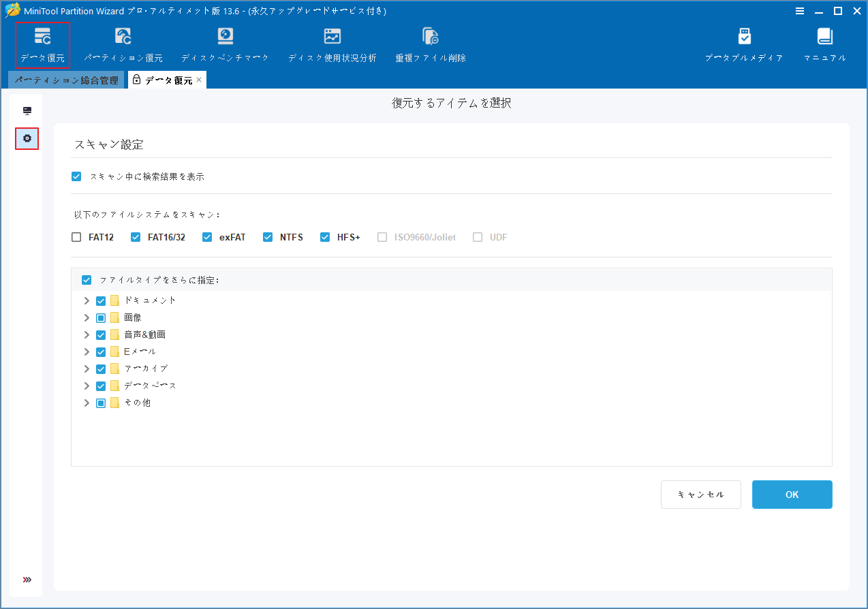Viewport: 868px width, 609px height.
Task: Open the hamburger menu at top right
Action: tap(800, 11)
